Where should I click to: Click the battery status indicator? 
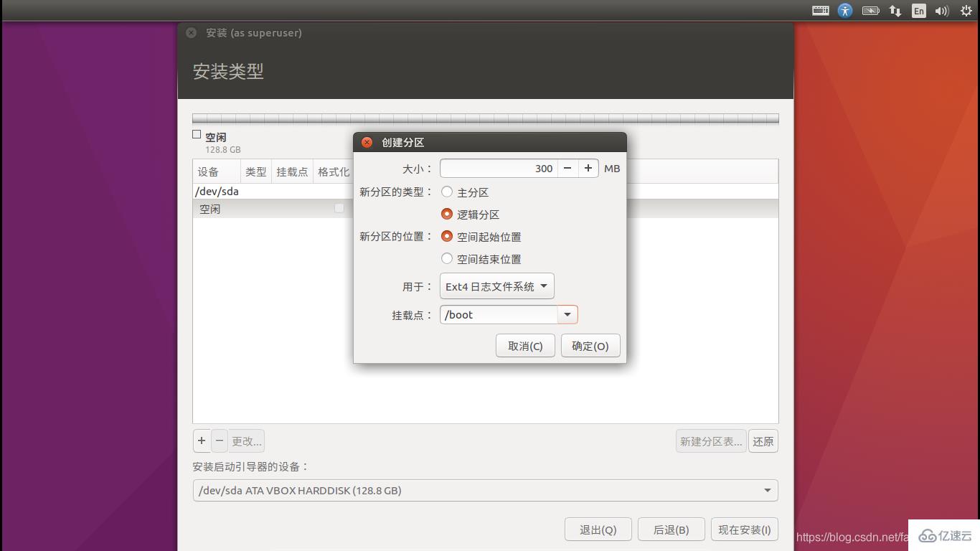[870, 10]
